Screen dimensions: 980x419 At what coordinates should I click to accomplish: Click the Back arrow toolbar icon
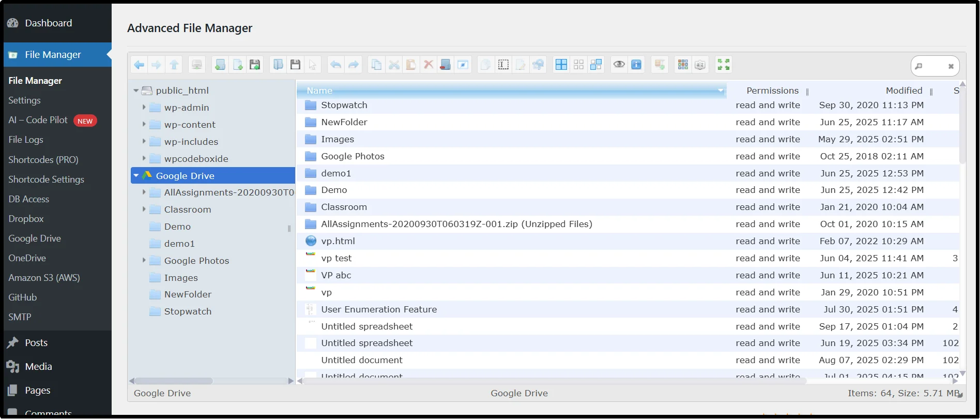[139, 65]
